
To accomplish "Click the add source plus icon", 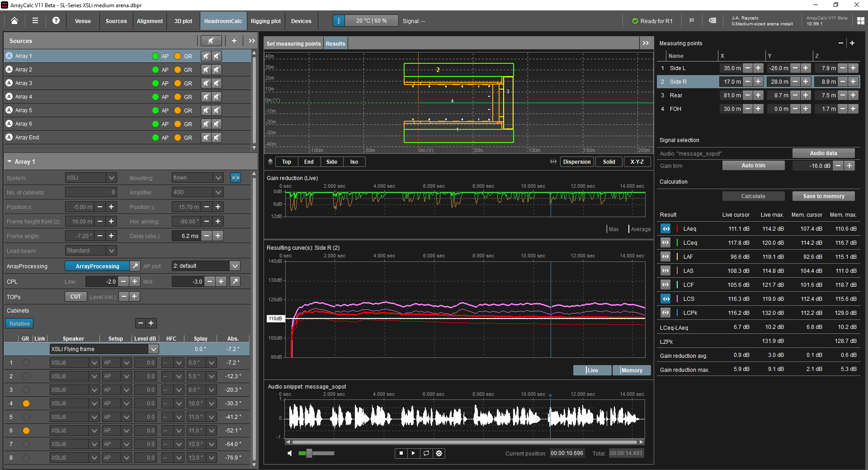I will tap(234, 41).
